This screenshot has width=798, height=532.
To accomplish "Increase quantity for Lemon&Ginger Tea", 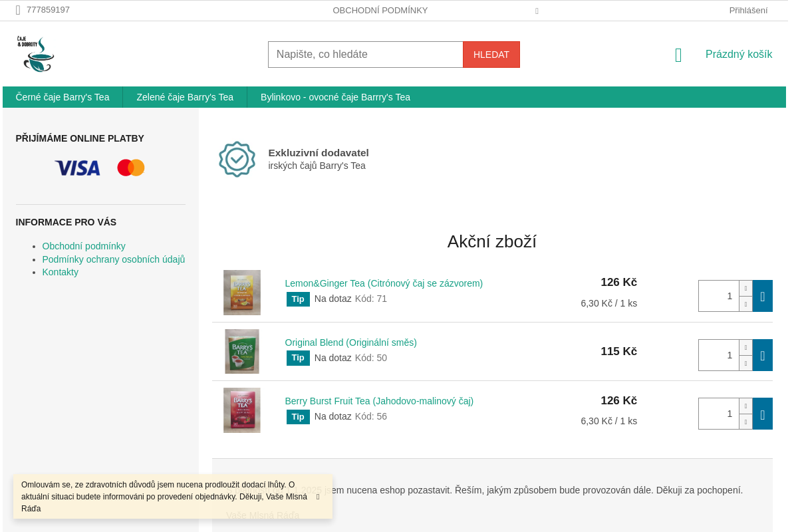I will click(x=745, y=288).
